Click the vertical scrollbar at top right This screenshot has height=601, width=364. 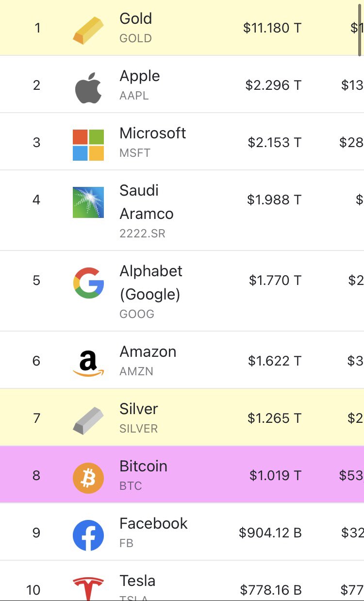point(360,29)
